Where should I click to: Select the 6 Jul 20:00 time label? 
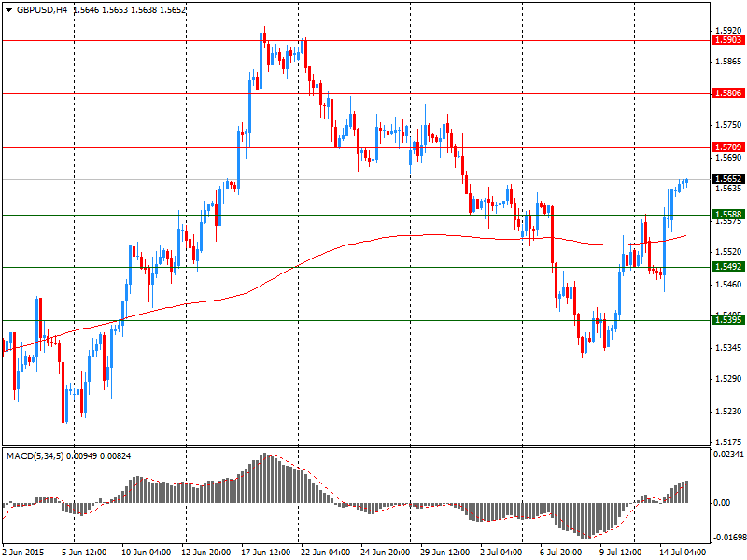coord(561,553)
